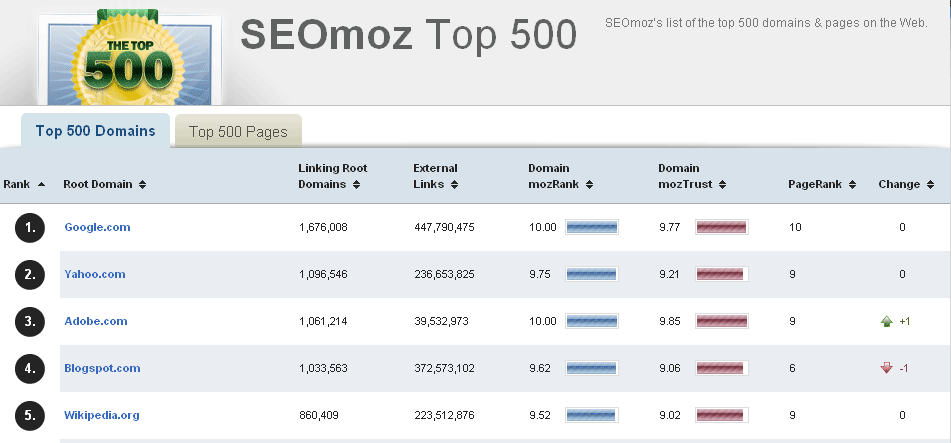Viewport: 951px width, 443px height.
Task: Click the Top 500 gold medal badge
Action: pyautogui.click(x=128, y=59)
